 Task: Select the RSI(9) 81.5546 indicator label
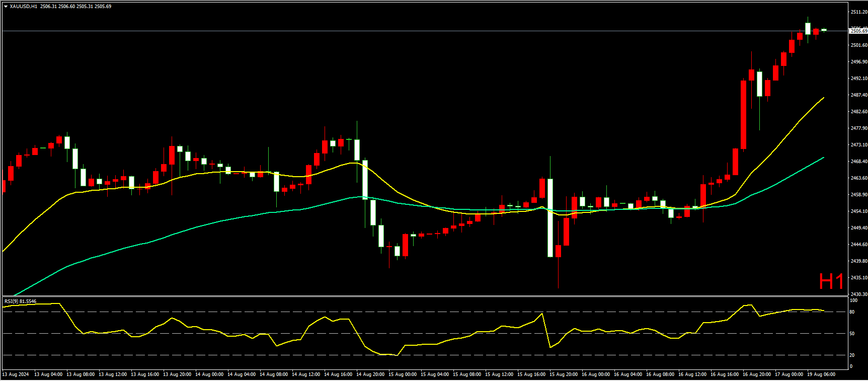20,301
